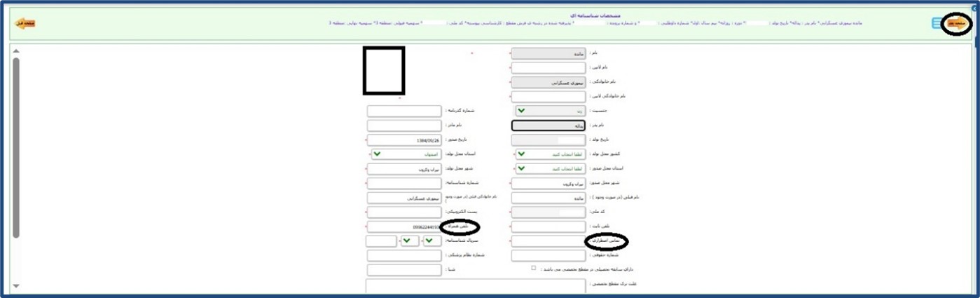
Task: Click the email (پست الکترونیکی) input
Action: tap(403, 212)
